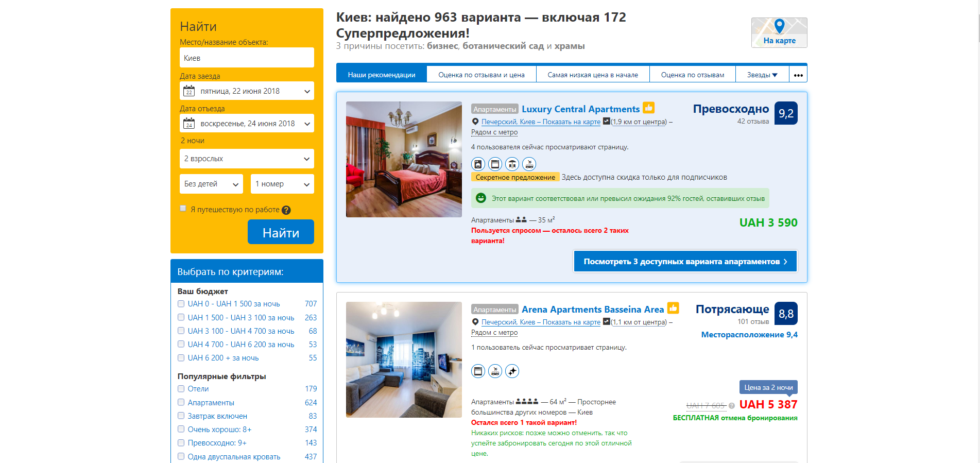Expand the '2 взрослых' guests dropdown
Viewport: 980px width, 463px height.
[x=247, y=159]
